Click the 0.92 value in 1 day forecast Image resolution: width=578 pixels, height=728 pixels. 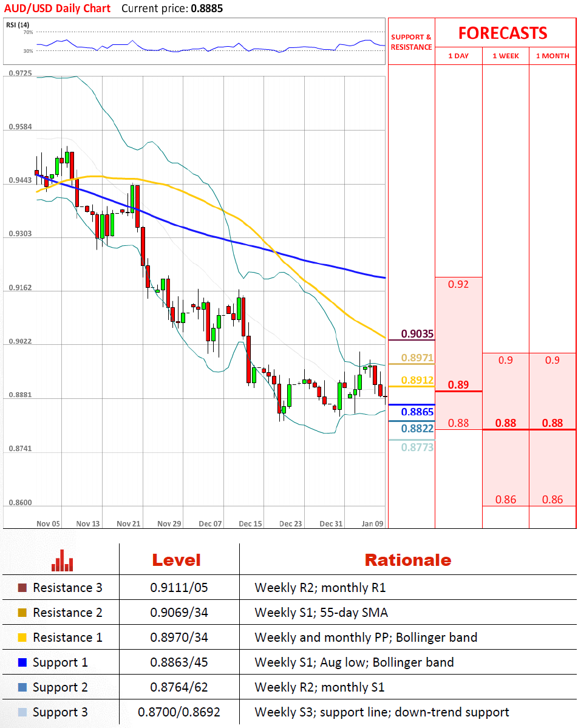click(x=458, y=284)
